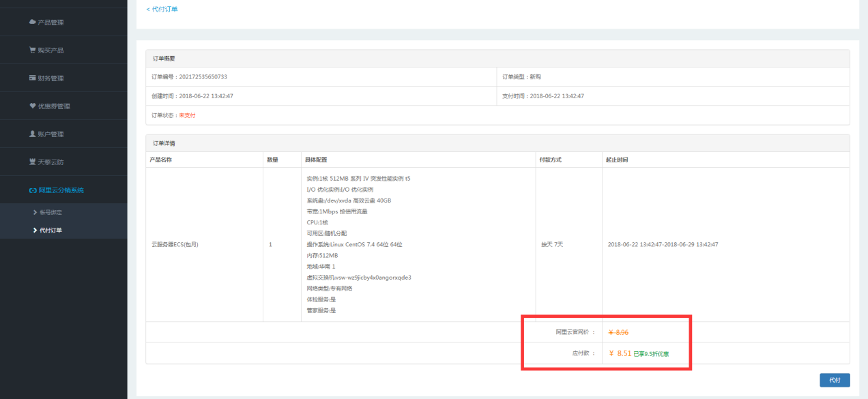The image size is (868, 399).
Task: Click the 具体配置 column header
Action: coord(316,160)
